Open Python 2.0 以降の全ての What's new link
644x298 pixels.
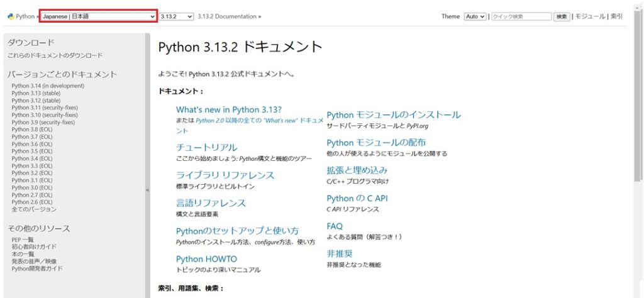(250, 126)
